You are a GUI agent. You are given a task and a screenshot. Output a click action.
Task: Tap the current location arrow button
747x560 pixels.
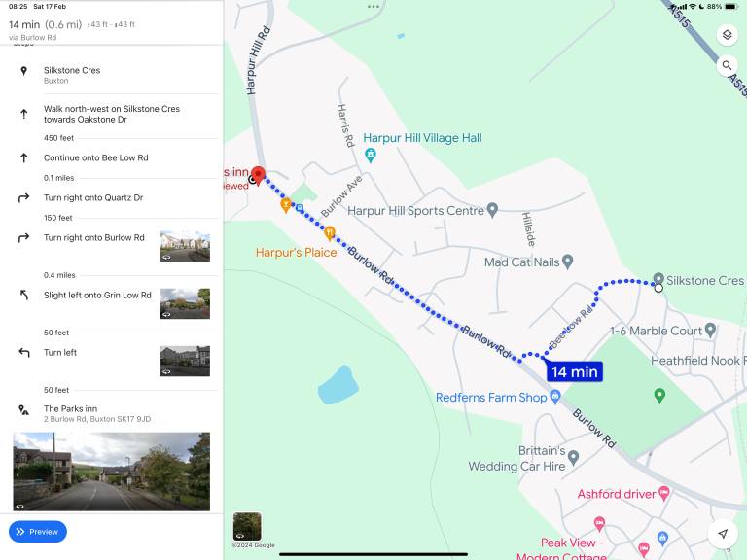coord(722,534)
